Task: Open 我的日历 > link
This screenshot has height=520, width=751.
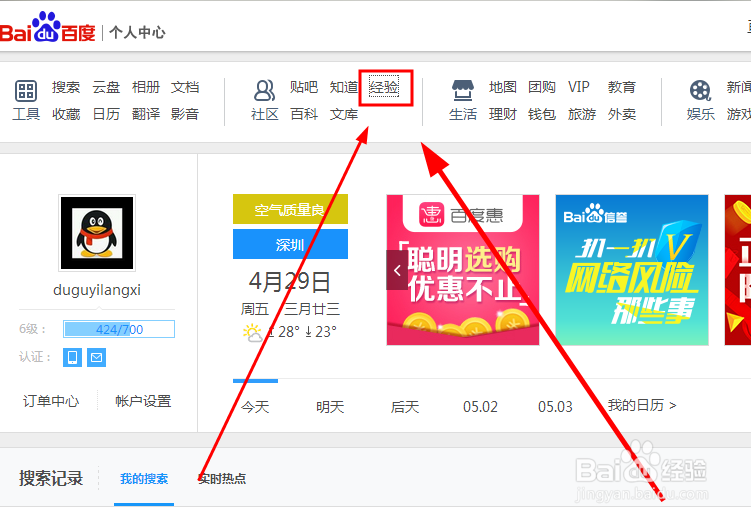Action: click(x=642, y=405)
